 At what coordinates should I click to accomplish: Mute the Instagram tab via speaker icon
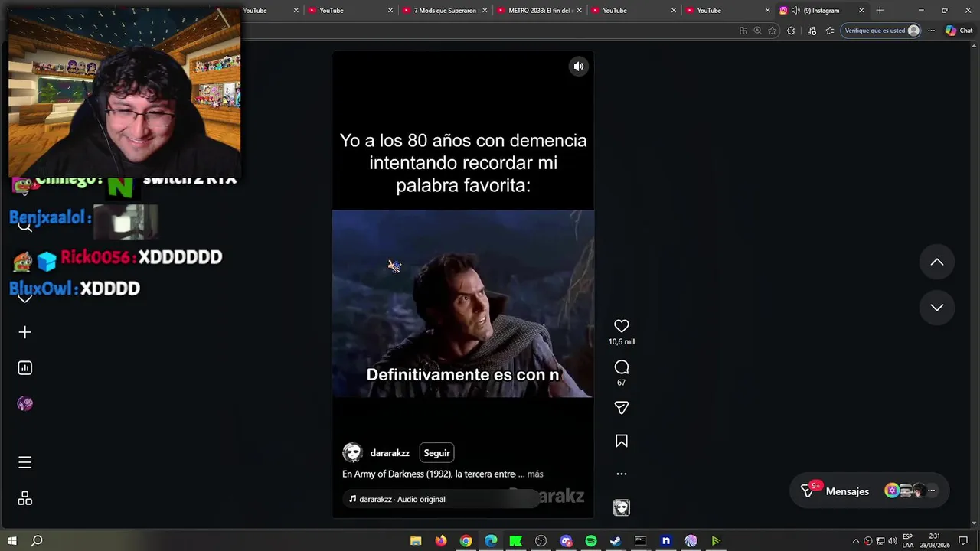tap(795, 11)
